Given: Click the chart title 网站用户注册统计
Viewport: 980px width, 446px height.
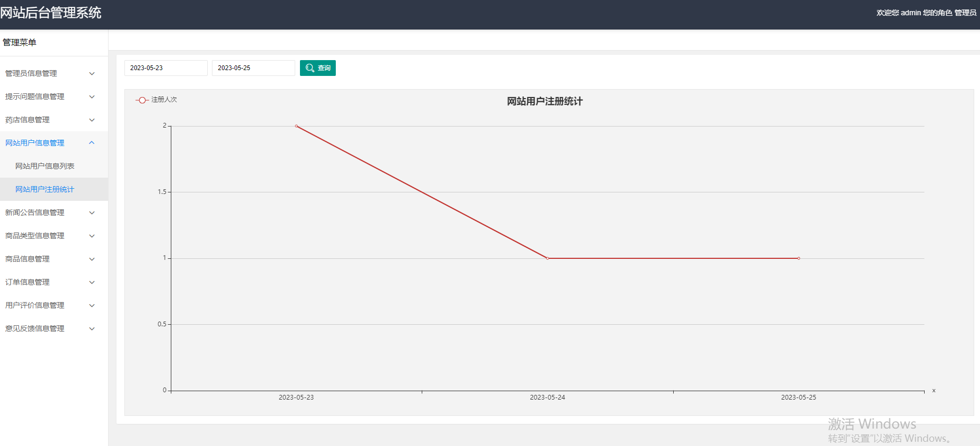Looking at the screenshot, I should (x=545, y=101).
